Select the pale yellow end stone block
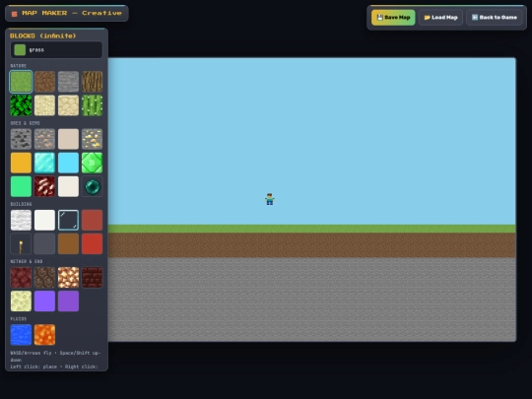The height and width of the screenshot is (399, 532). (x=21, y=301)
